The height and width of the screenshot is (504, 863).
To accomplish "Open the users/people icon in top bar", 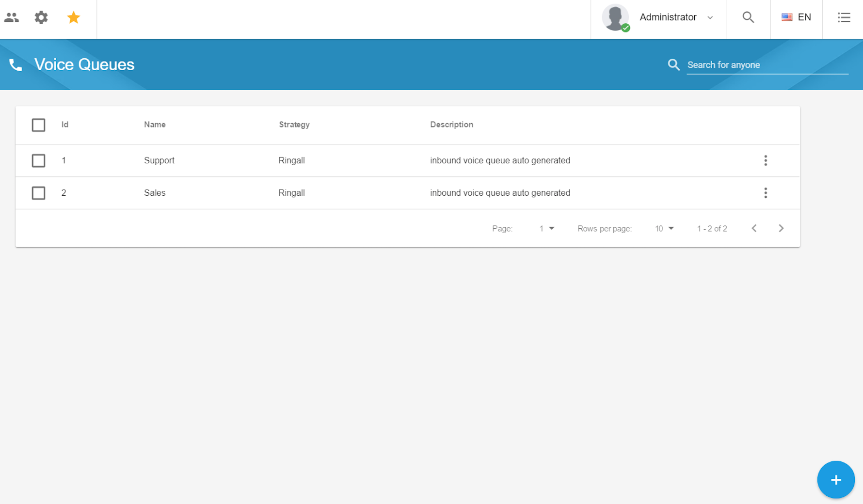I will (12, 17).
